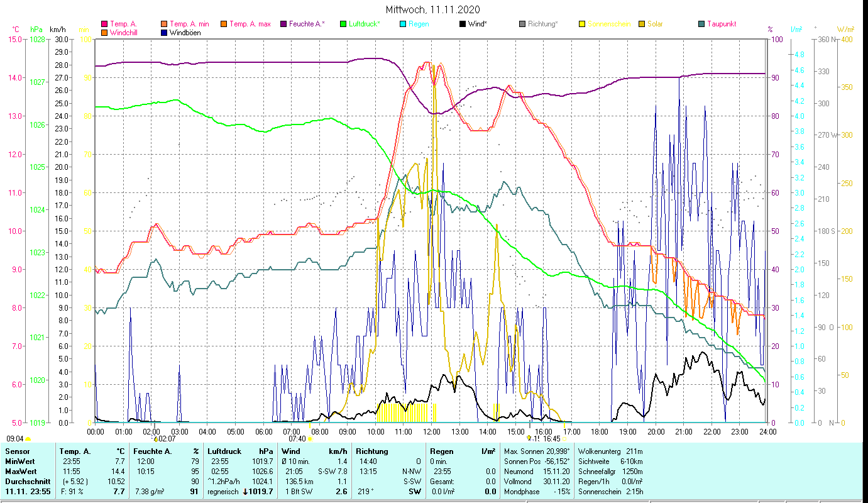This screenshot has width=868, height=503.
Task: Click the Temp. A. min legend label
Action: tap(189, 24)
